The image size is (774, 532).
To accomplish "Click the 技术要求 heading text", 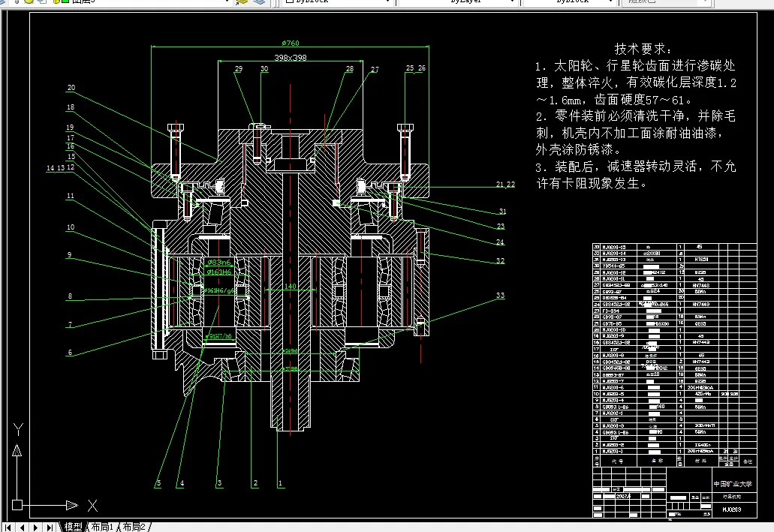I will coord(643,48).
